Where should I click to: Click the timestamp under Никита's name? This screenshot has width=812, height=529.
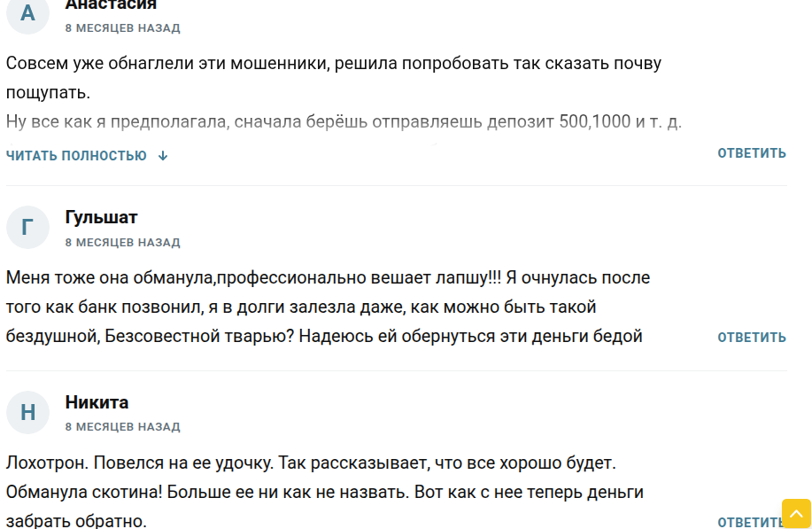122,427
